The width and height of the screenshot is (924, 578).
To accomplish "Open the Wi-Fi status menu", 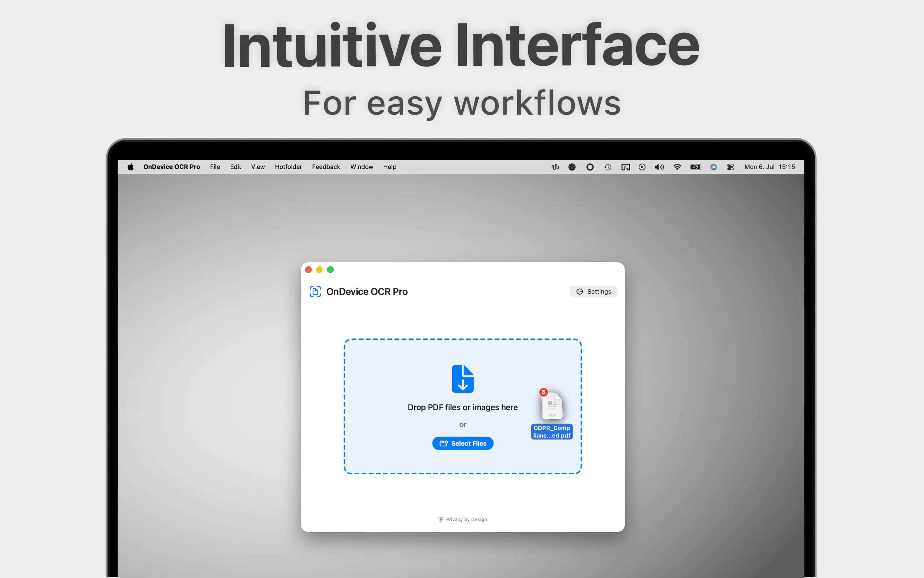I will click(677, 167).
